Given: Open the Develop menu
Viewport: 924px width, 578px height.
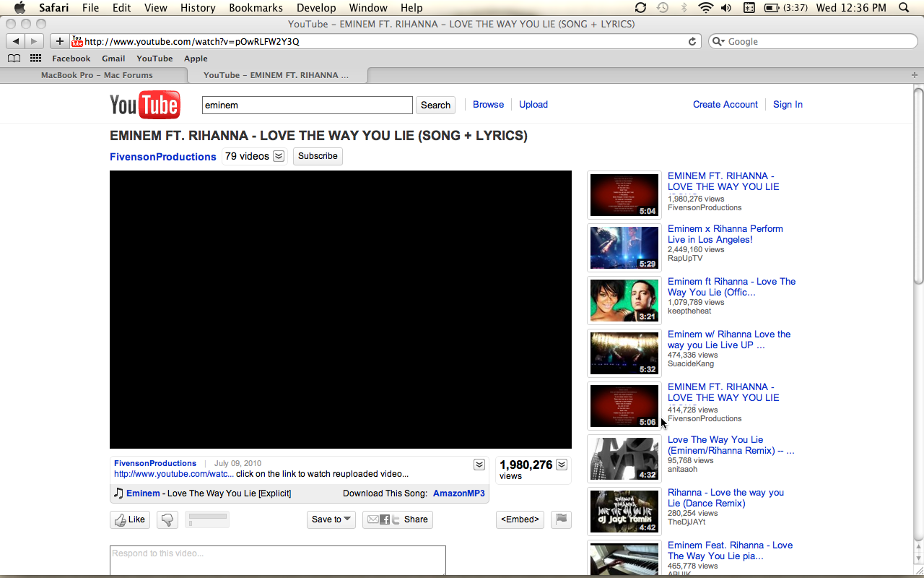Looking at the screenshot, I should point(316,8).
